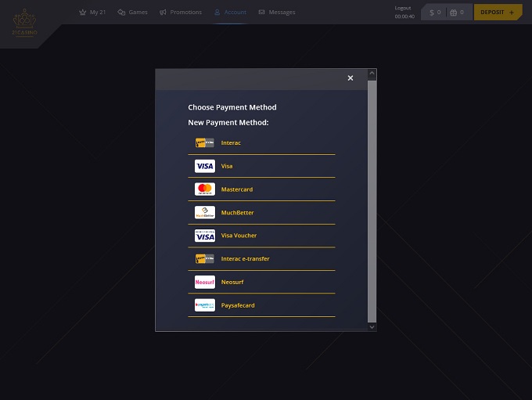Select the Mastercard logo icon
This screenshot has height=400, width=532.
[204, 189]
